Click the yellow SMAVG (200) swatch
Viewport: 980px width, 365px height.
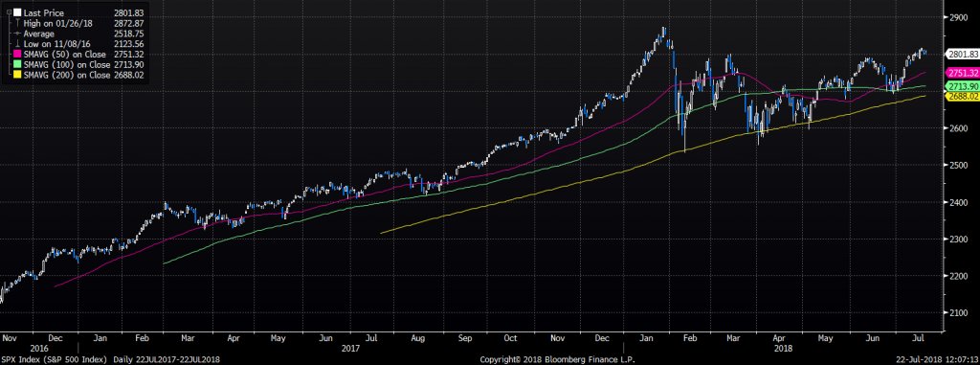click(17, 75)
